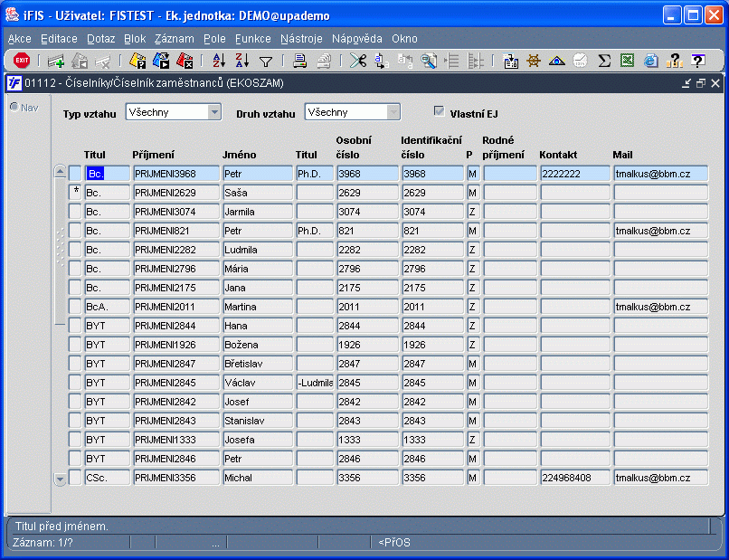The width and height of the screenshot is (729, 560).
Task: Open the Záznam menu
Action: [x=175, y=39]
